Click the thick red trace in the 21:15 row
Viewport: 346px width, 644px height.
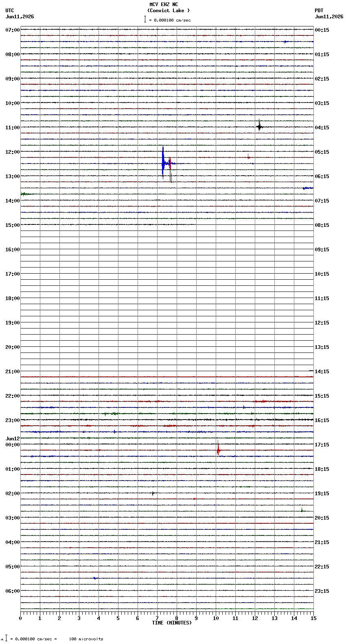point(167,377)
